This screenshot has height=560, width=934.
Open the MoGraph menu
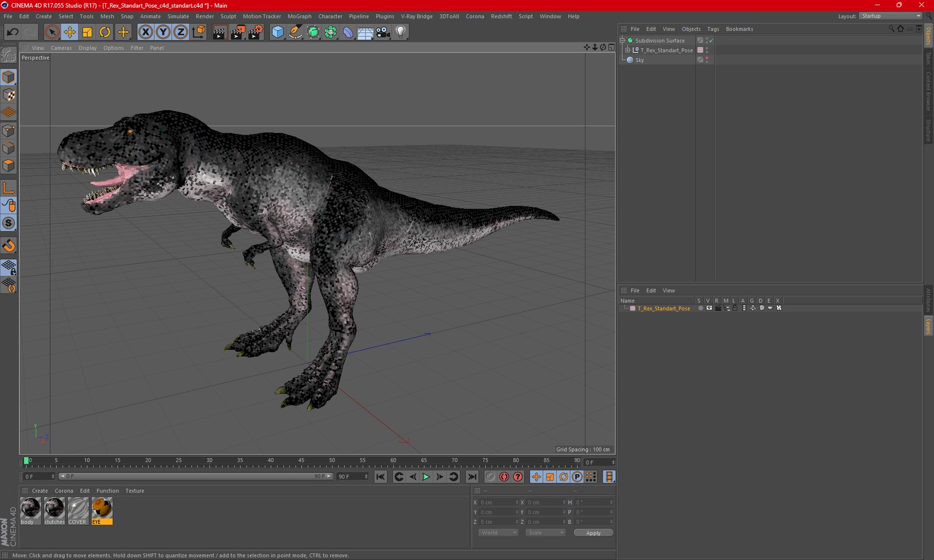pyautogui.click(x=299, y=16)
